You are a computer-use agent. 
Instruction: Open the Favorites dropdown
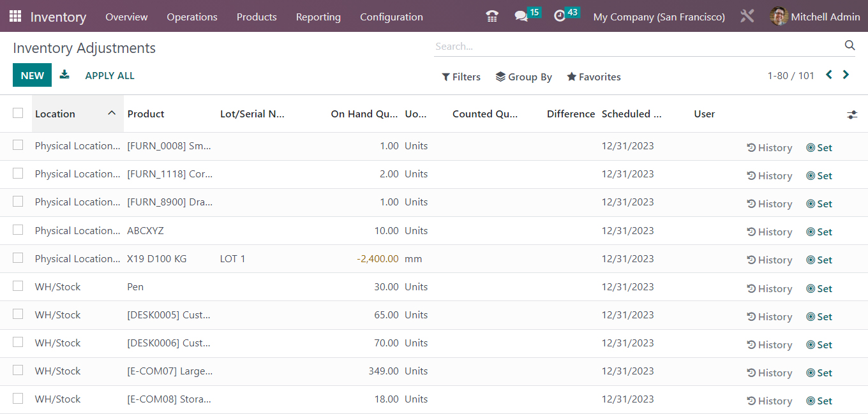(x=593, y=77)
